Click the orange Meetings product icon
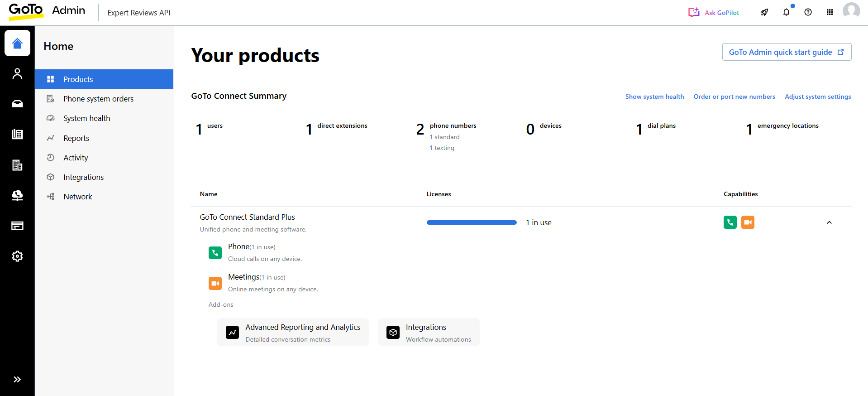 click(215, 283)
